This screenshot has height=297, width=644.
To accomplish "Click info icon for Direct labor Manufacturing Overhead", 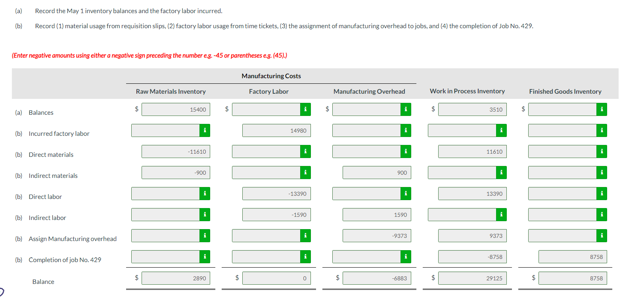I will 406,193.
